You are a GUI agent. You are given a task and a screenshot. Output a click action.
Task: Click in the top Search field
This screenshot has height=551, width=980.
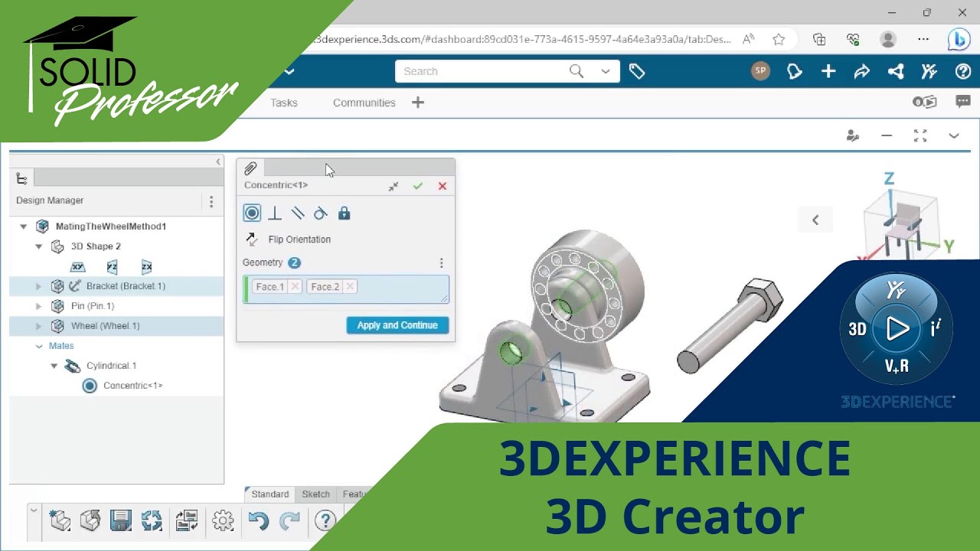click(x=482, y=71)
